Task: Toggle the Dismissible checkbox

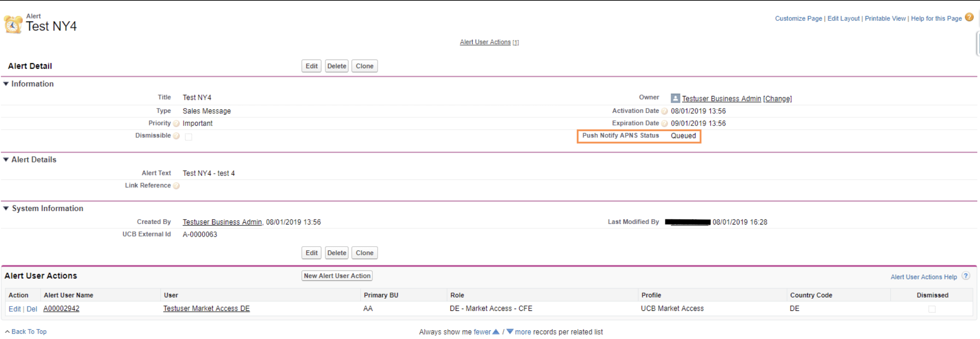Action: point(188,137)
